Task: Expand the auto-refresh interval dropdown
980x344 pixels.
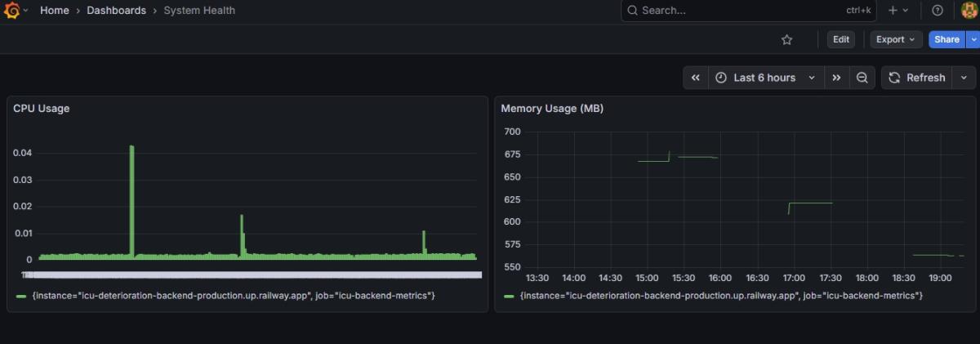Action: 964,78
